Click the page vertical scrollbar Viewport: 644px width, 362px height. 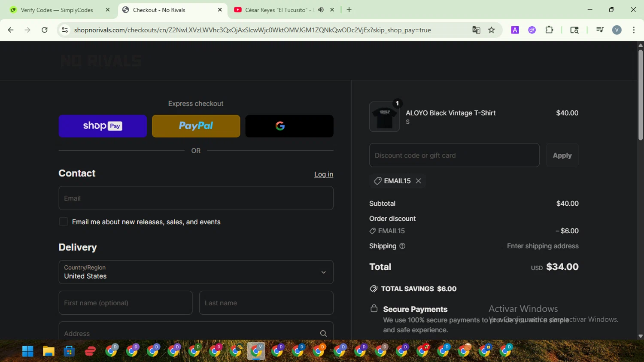click(x=641, y=94)
